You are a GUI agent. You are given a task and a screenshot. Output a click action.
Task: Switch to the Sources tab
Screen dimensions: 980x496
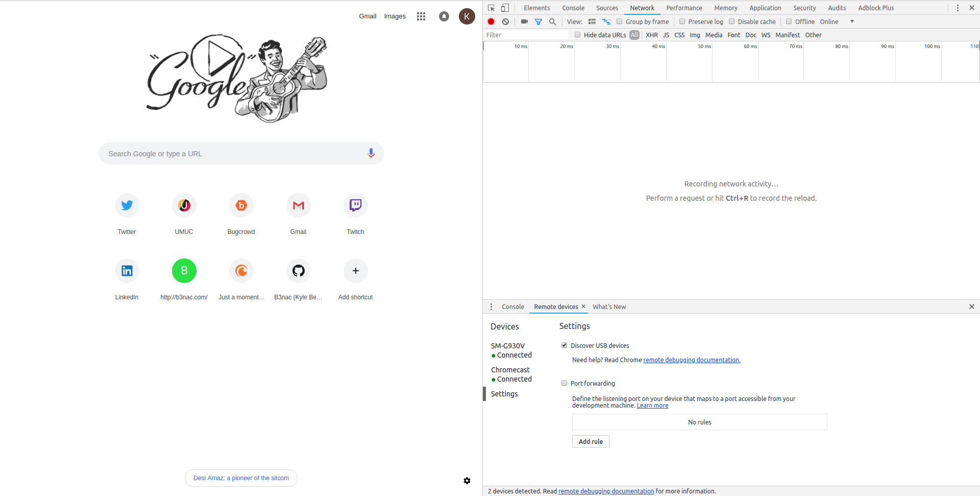[x=607, y=8]
